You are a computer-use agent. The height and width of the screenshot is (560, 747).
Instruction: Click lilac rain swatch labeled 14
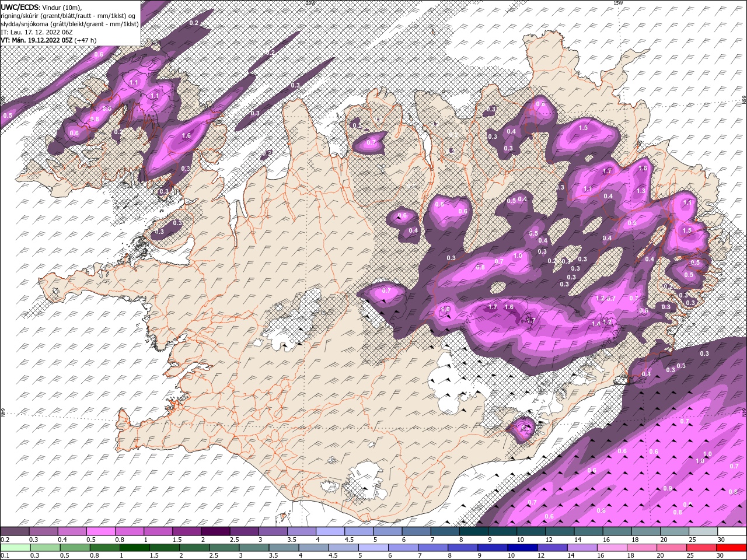click(582, 548)
